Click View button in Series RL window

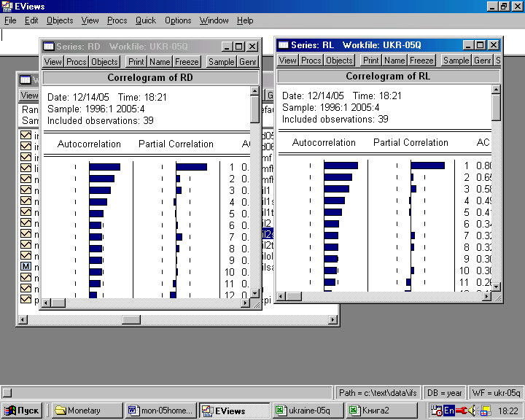pos(288,61)
